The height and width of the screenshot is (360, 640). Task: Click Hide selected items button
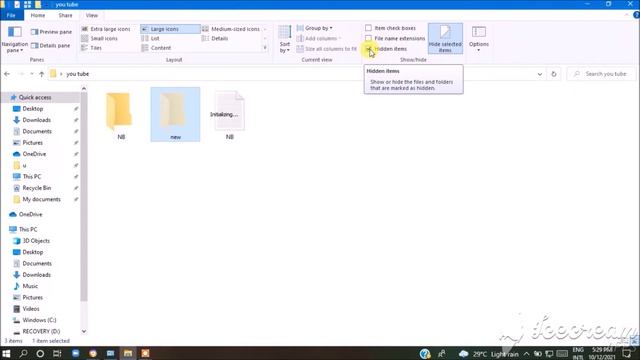tap(445, 39)
